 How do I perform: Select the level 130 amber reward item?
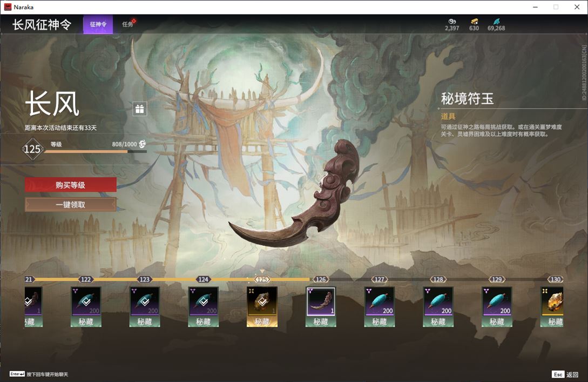pos(552,306)
